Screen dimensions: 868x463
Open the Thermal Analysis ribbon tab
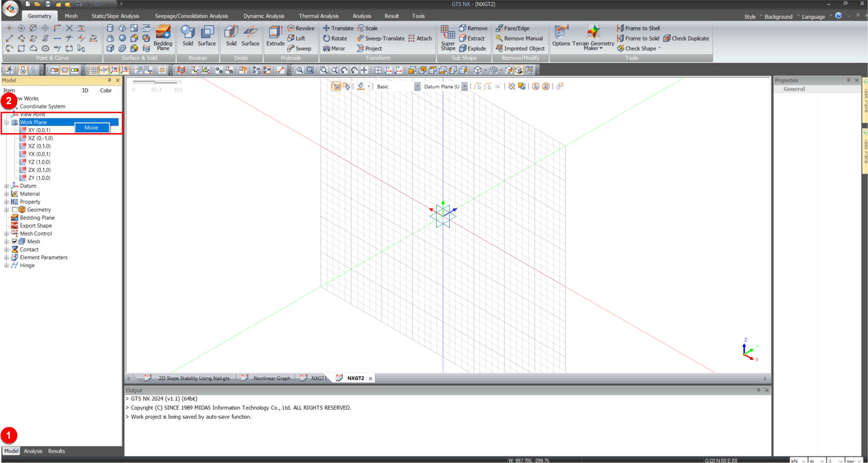pos(319,16)
